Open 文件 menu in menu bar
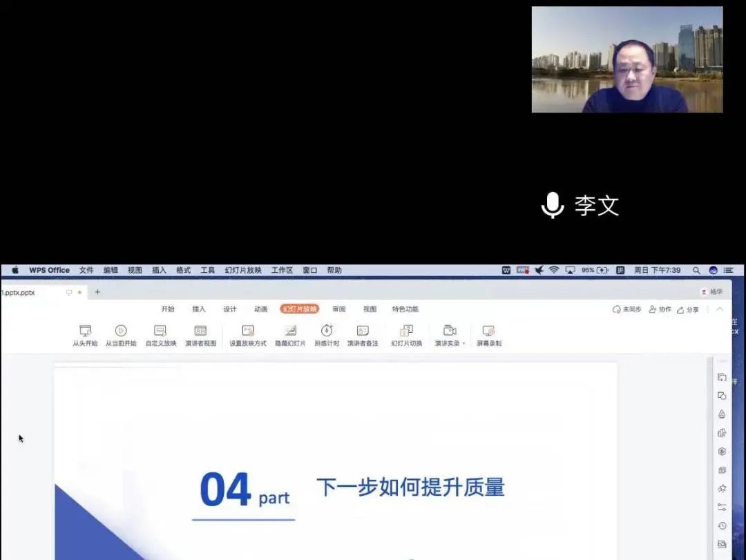The width and height of the screenshot is (746, 560). (x=86, y=270)
